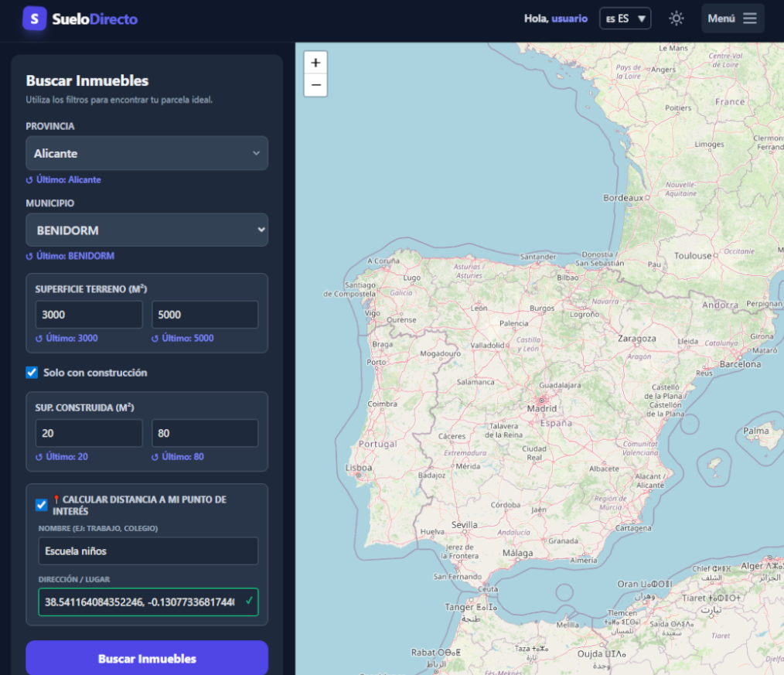The image size is (784, 675).
Task: Click the 'usuario' profile link
Action: pyautogui.click(x=569, y=19)
